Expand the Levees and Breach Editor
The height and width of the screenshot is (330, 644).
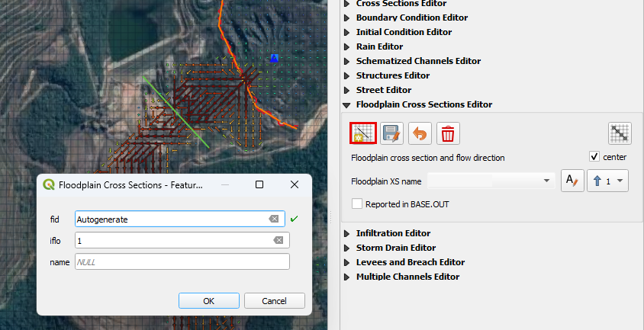410,262
